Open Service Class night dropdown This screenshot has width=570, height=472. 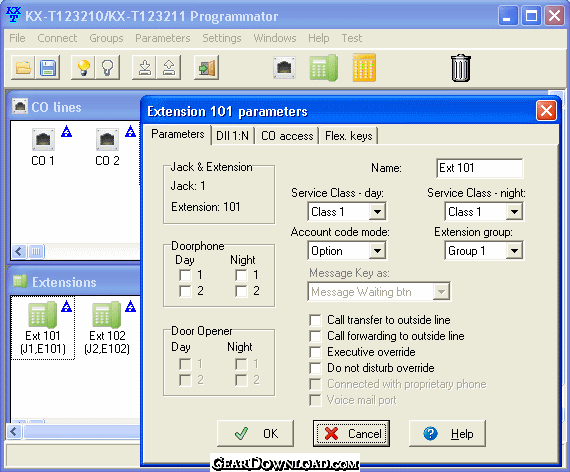(514, 212)
